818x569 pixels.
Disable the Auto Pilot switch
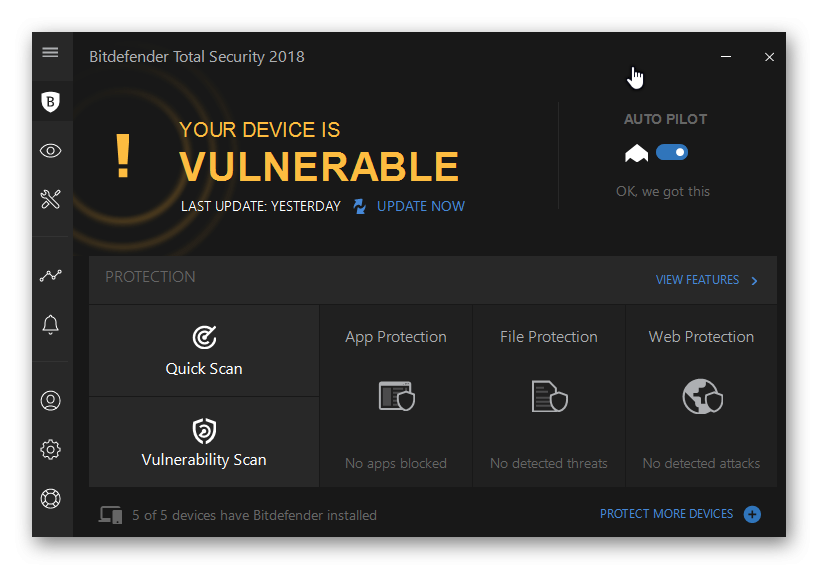click(x=671, y=152)
